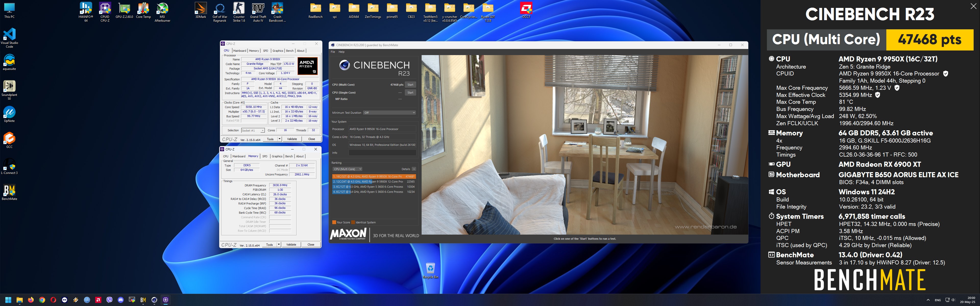Open the GPU-Z desktop icon
Image resolution: width=980 pixels, height=306 pixels.
124,10
